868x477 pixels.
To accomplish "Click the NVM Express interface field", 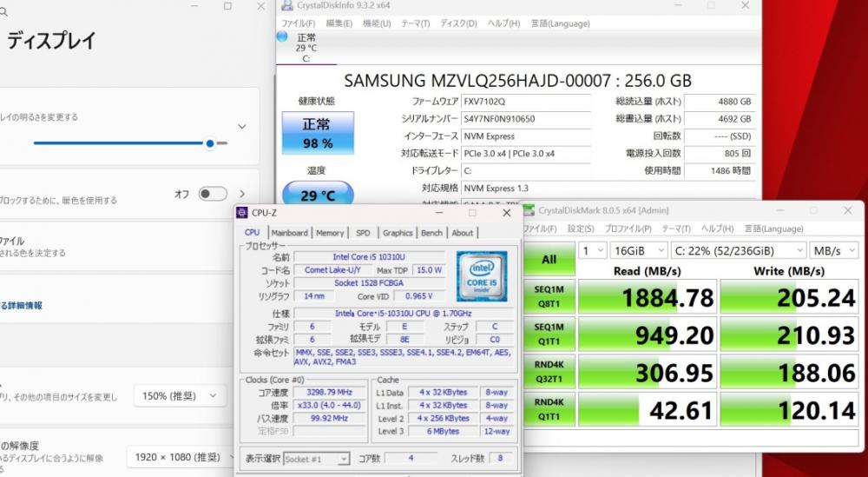I will [526, 136].
